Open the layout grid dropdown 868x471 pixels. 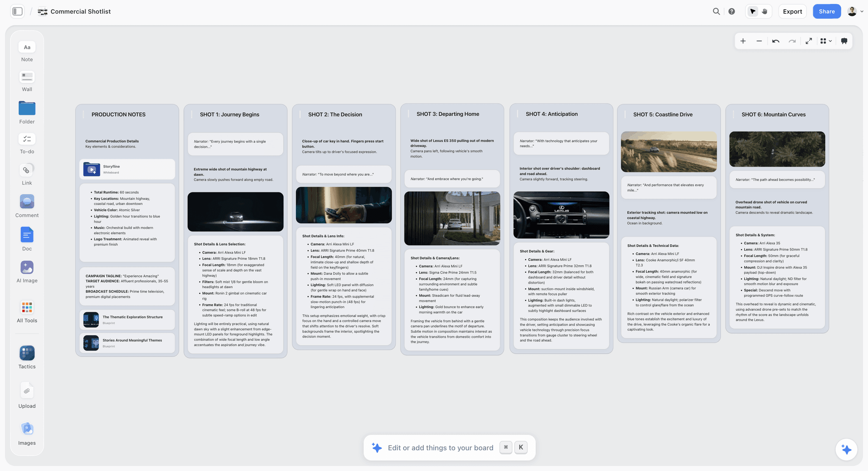tap(826, 41)
